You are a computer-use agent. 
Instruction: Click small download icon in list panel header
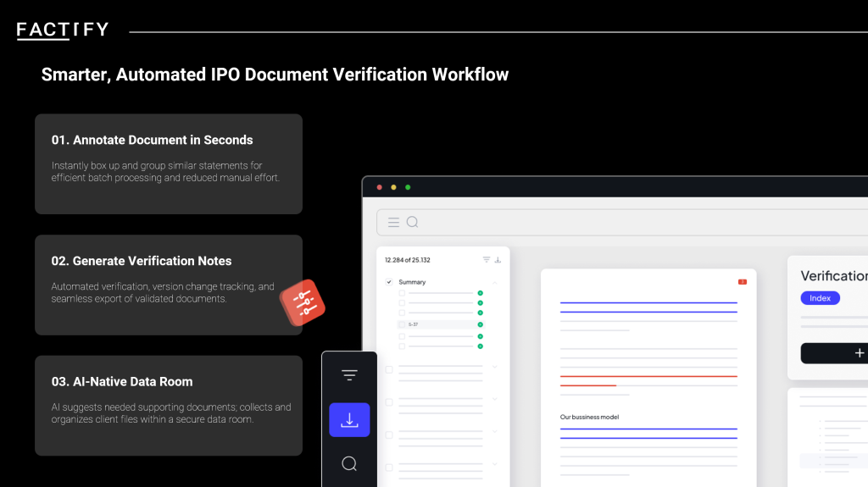click(498, 260)
